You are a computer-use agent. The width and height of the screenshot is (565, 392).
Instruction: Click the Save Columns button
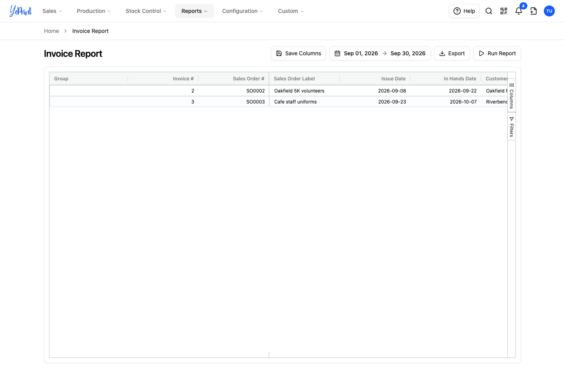click(x=298, y=53)
